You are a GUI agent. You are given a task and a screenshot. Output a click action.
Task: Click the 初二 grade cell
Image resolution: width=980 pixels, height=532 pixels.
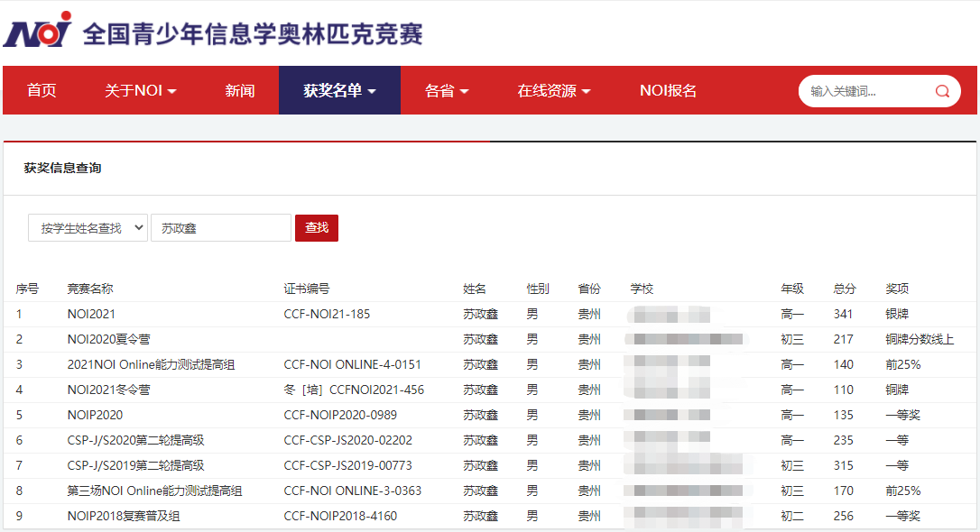click(792, 517)
